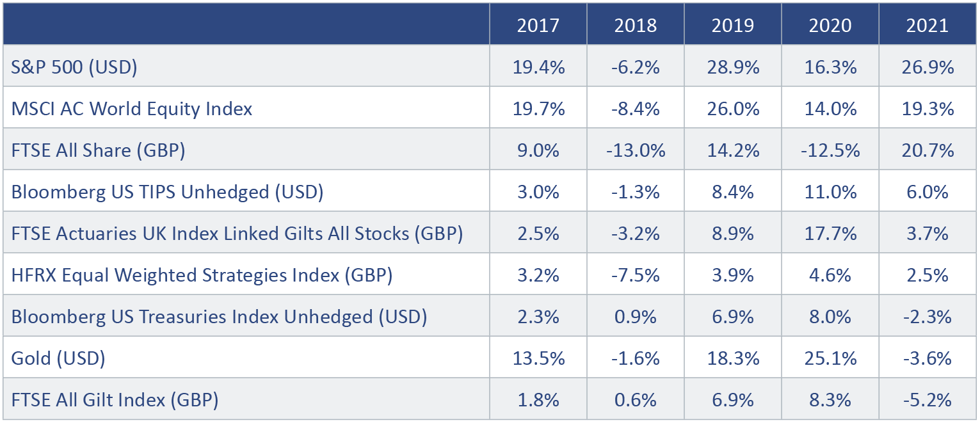Viewport: 980px width, 423px height.
Task: Select Bloomberg US Treasuries Index Unhedged label
Action: [x=219, y=317]
